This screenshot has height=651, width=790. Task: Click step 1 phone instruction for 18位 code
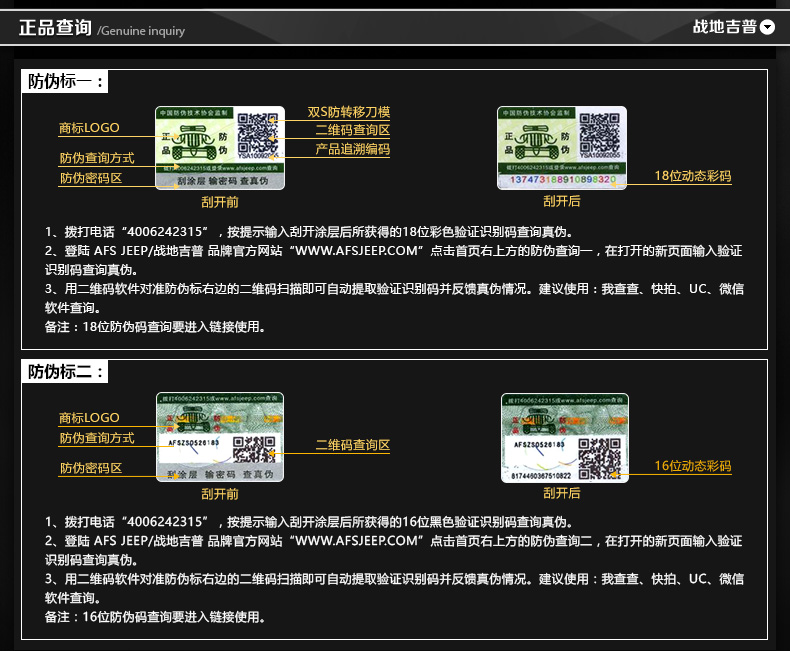[309, 232]
